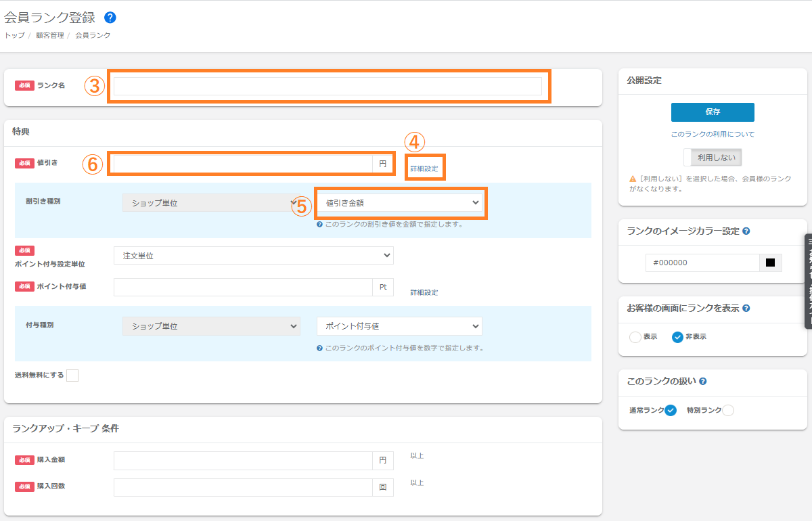This screenshot has width=812, height=521.
Task: Click the black color swatch
Action: [x=770, y=263]
